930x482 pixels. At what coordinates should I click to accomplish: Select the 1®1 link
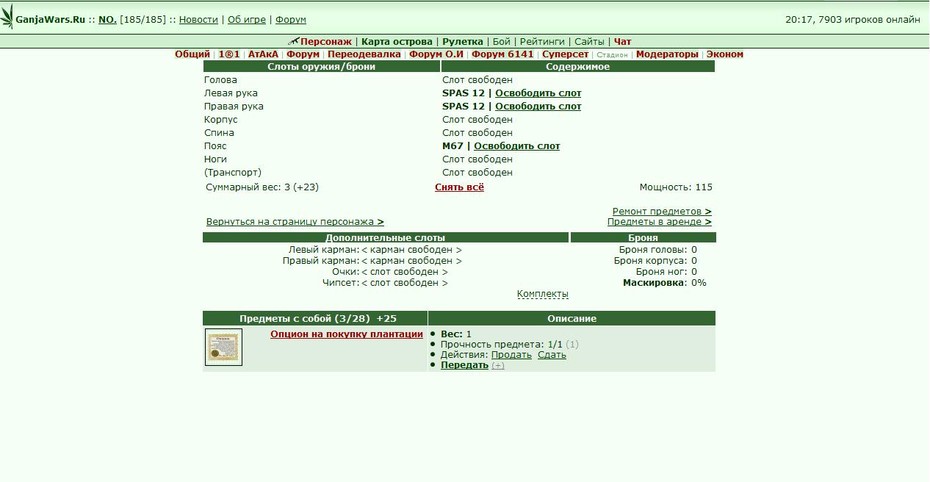tap(229, 54)
